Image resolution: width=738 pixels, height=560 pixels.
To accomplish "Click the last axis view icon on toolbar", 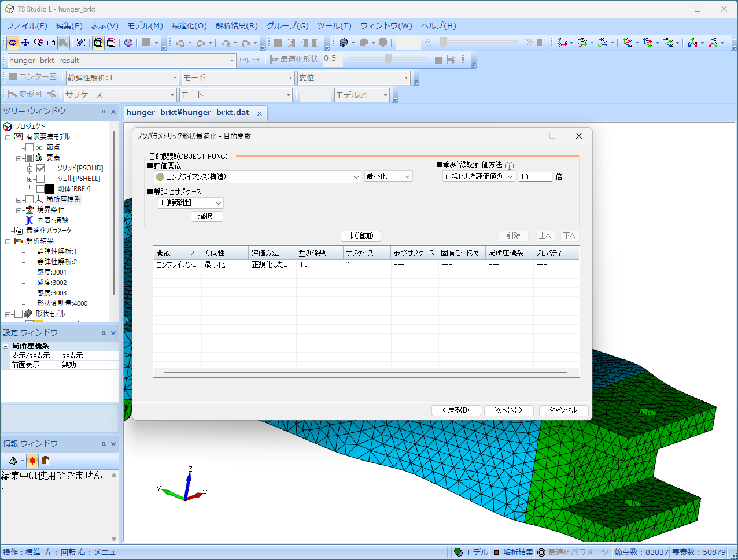I will pyautogui.click(x=713, y=43).
